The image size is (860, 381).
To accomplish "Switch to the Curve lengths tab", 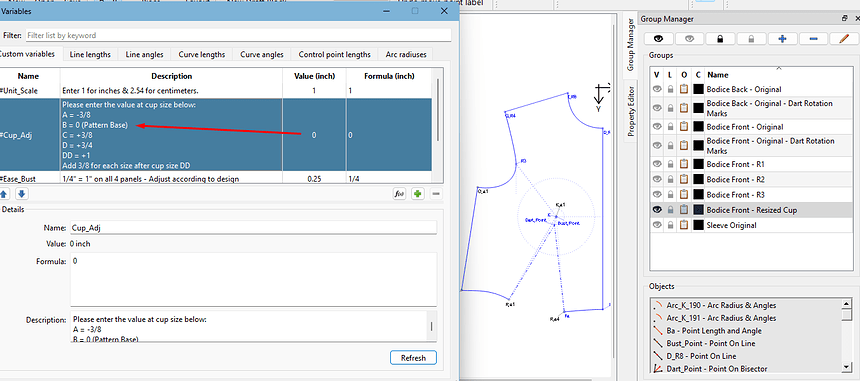I will (x=202, y=54).
